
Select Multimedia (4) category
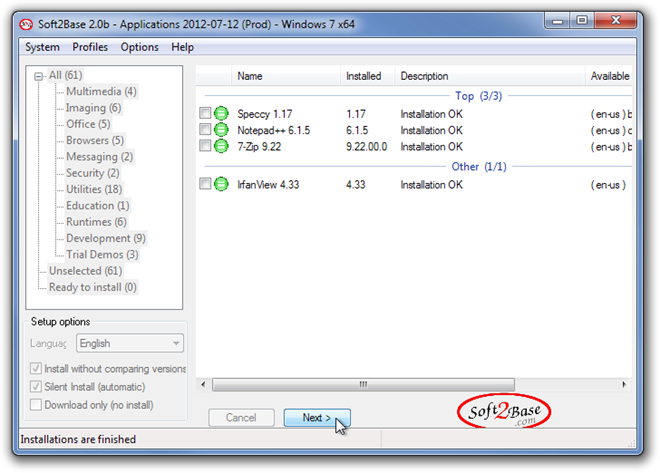(101, 91)
